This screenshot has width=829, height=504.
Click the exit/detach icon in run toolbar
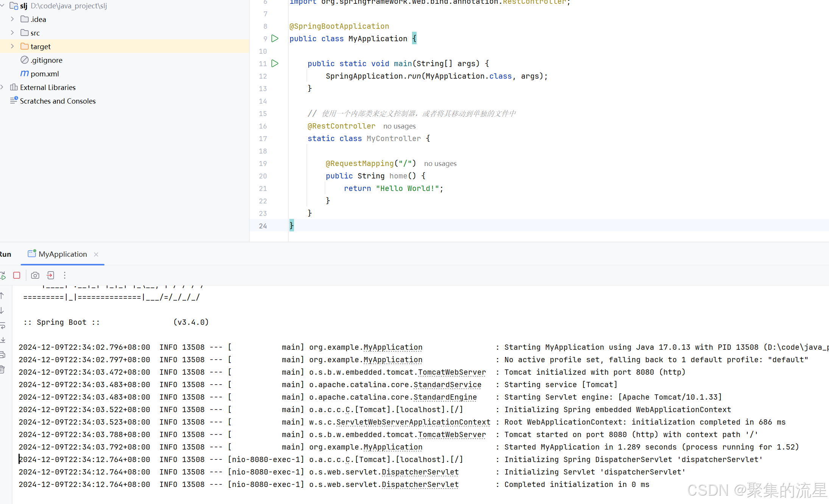[x=50, y=275]
